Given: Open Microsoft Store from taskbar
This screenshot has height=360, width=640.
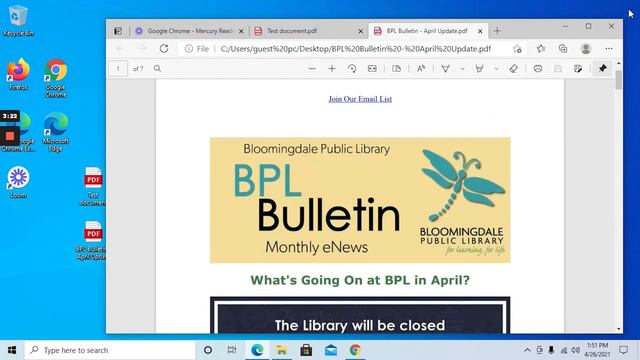Looking at the screenshot, I should (306, 350).
